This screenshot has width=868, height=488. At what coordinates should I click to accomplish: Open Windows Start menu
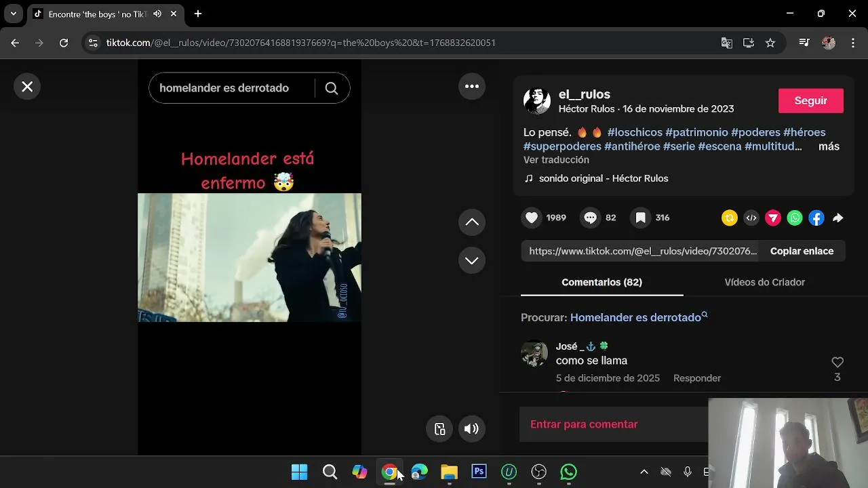[299, 472]
